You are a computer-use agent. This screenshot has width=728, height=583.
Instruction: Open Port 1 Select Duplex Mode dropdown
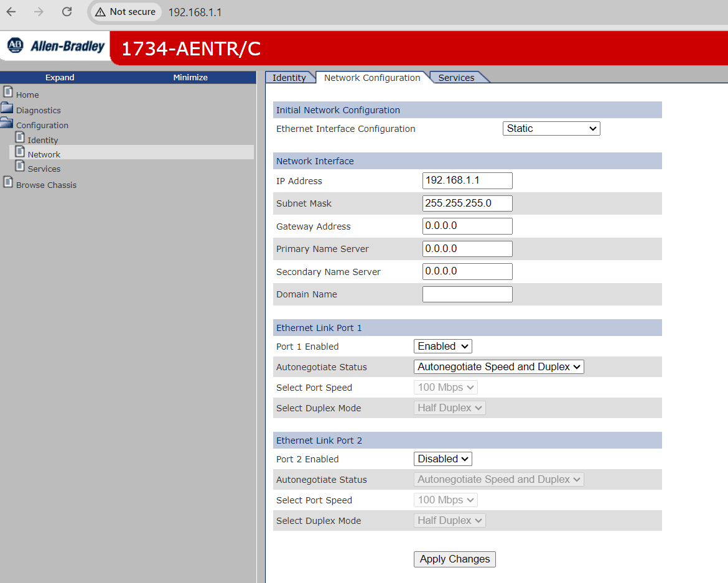pos(449,408)
